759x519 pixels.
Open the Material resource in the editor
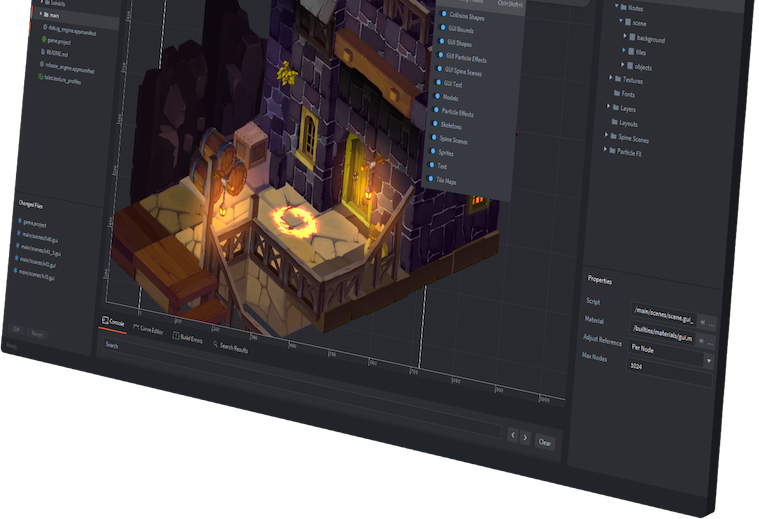point(701,341)
